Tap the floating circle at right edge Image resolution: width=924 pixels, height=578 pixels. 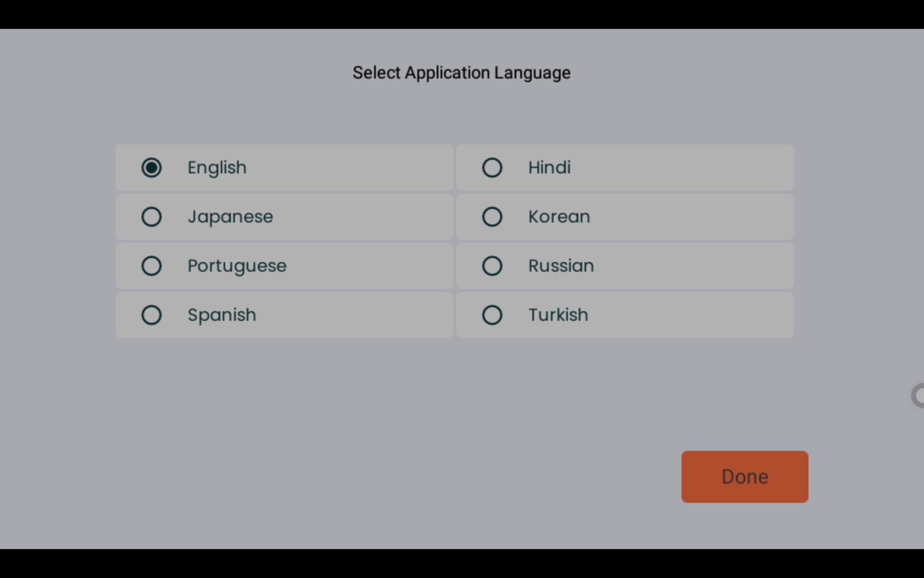[919, 396]
